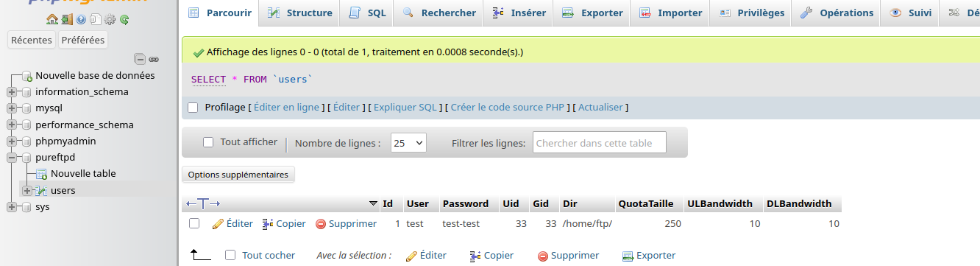980x266 pixels.
Task: Click the full texts toggle arrows icon
Action: coord(203,203)
